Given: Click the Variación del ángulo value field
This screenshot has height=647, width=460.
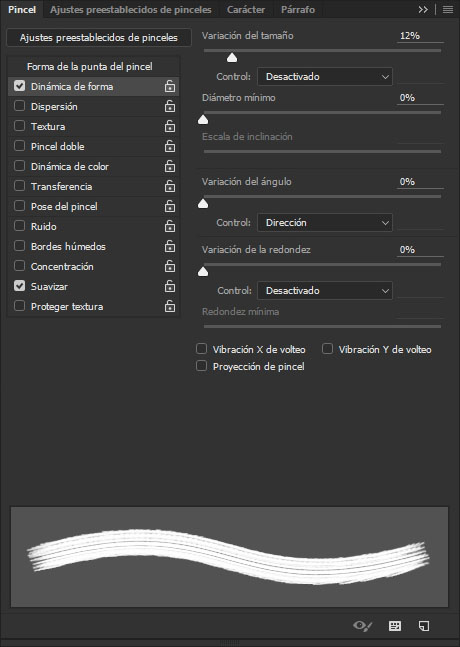Looking at the screenshot, I should click(x=420, y=182).
